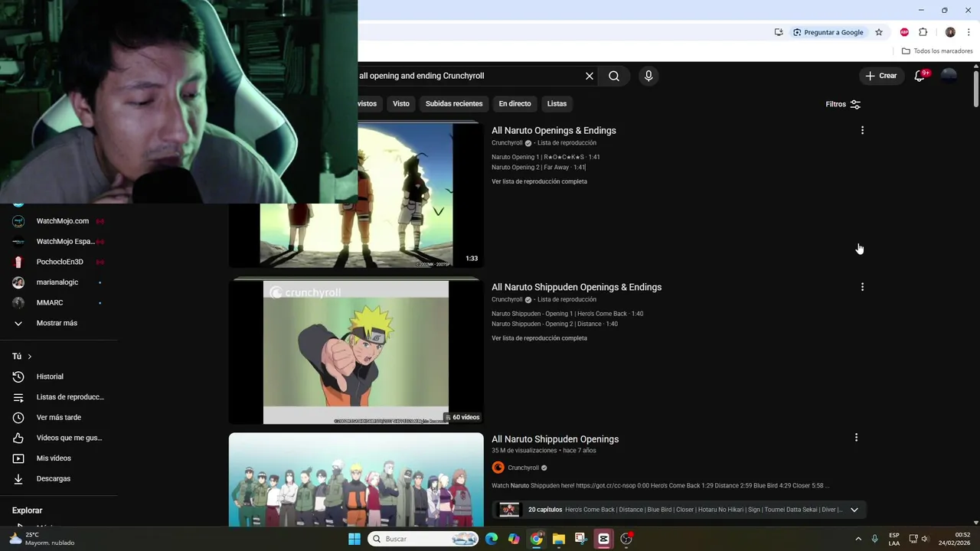980x551 pixels.
Task: Expand the 20 capítulos chapter list
Action: (854, 510)
